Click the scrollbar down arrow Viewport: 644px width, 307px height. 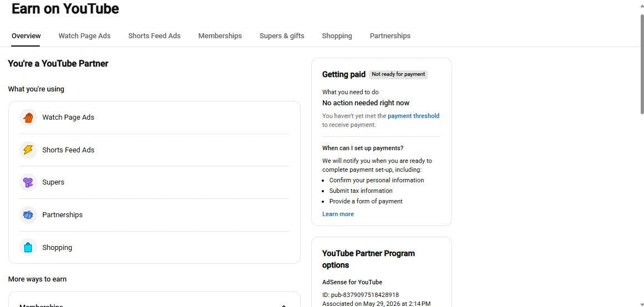[642, 304]
